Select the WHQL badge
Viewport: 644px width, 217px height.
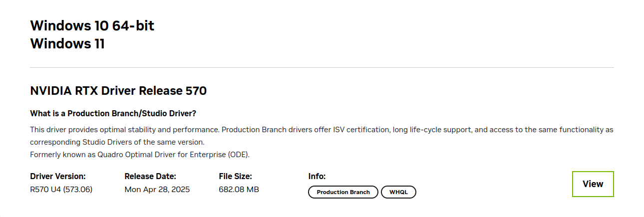pyautogui.click(x=398, y=192)
